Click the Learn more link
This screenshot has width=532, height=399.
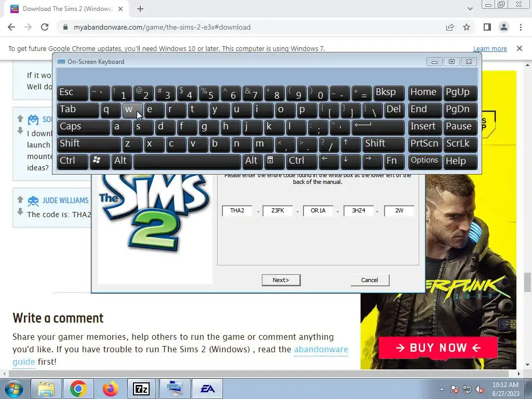pos(490,48)
